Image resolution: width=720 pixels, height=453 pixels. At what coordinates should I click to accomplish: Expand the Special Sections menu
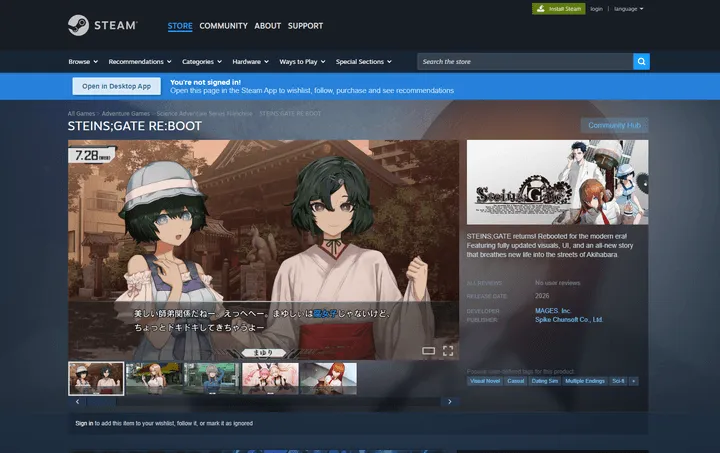click(x=364, y=62)
